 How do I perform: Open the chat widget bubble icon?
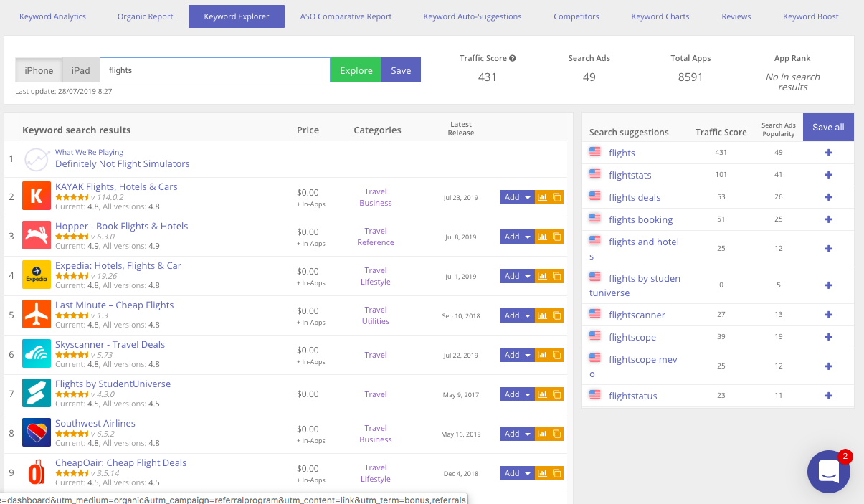pos(828,471)
